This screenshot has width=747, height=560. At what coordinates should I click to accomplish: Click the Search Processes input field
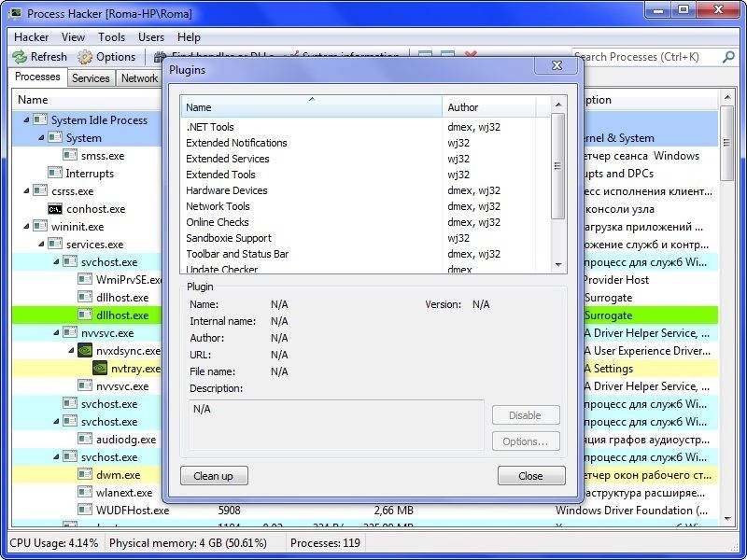pyautogui.click(x=646, y=57)
